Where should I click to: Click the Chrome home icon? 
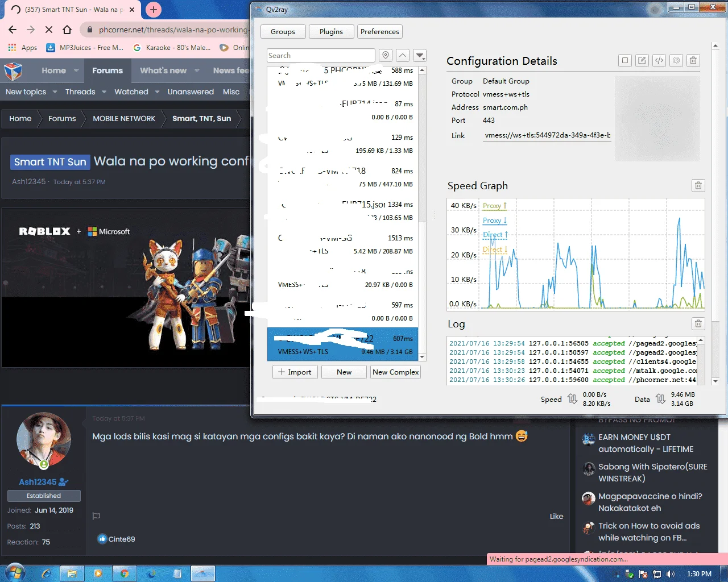67,30
